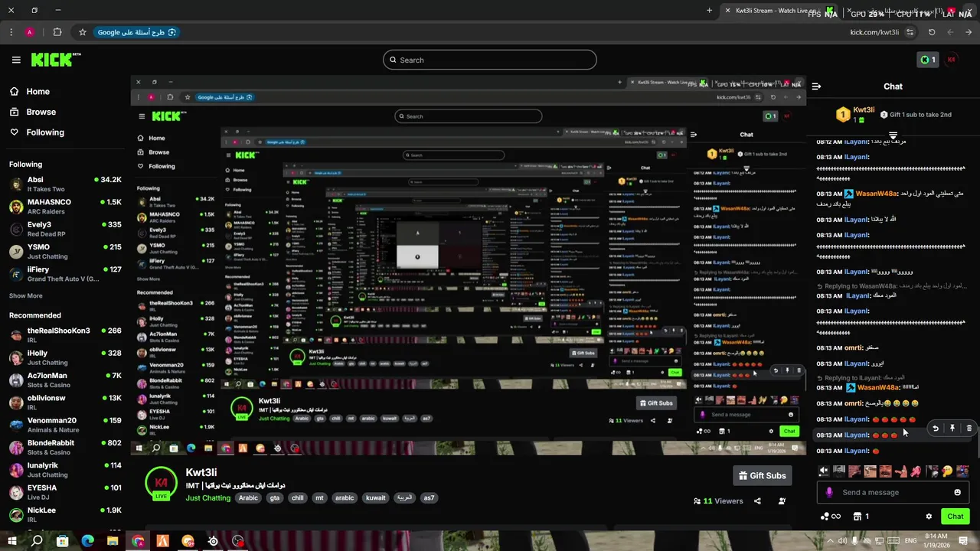
Task: Delete the hovered chat message
Action: [969, 429]
